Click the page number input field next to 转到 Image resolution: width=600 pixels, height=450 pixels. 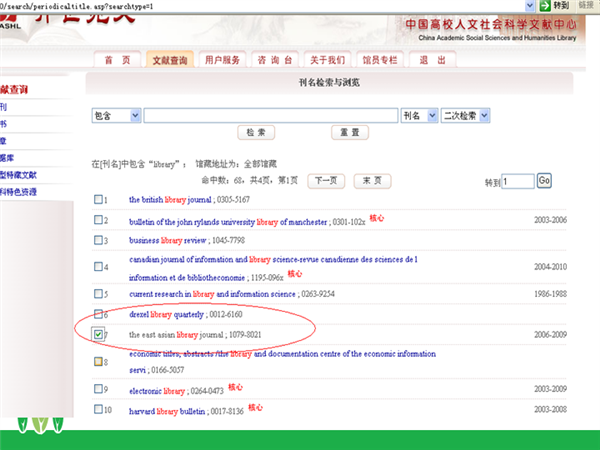tap(518, 181)
